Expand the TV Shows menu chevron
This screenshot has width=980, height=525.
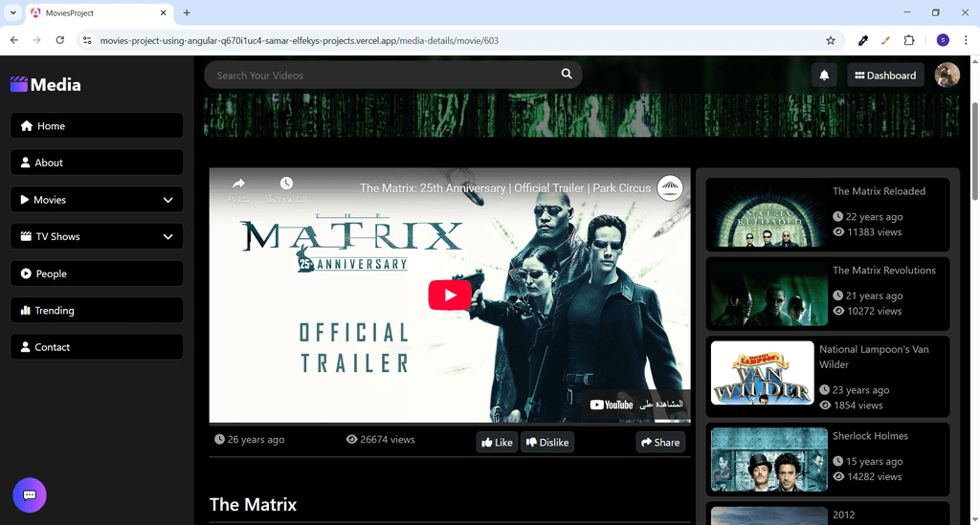[167, 236]
